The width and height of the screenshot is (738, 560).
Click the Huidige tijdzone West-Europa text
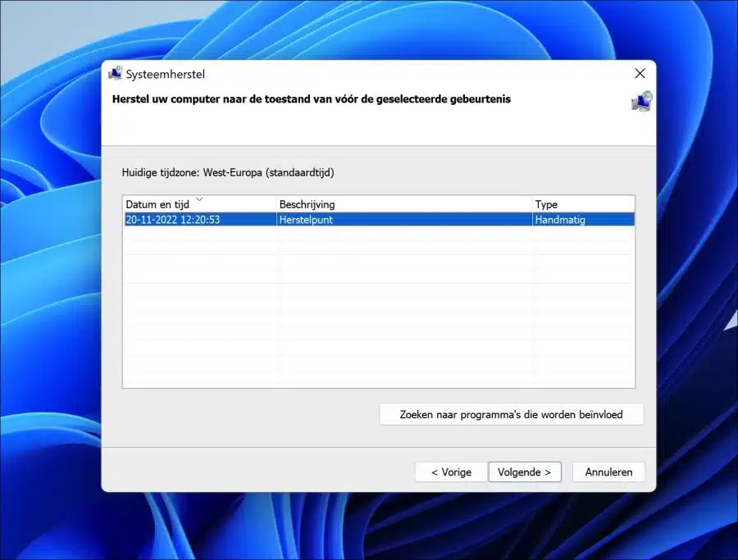[228, 173]
